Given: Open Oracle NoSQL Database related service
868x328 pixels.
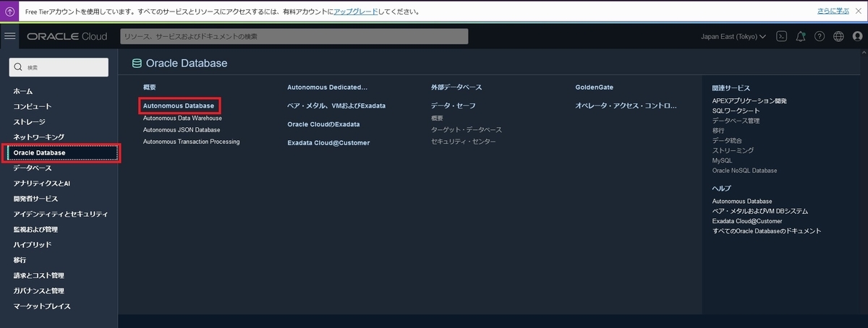Looking at the screenshot, I should click(745, 171).
